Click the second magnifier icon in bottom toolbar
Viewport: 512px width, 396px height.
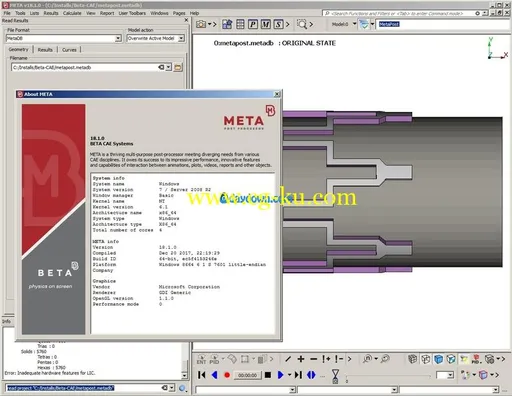point(385,359)
